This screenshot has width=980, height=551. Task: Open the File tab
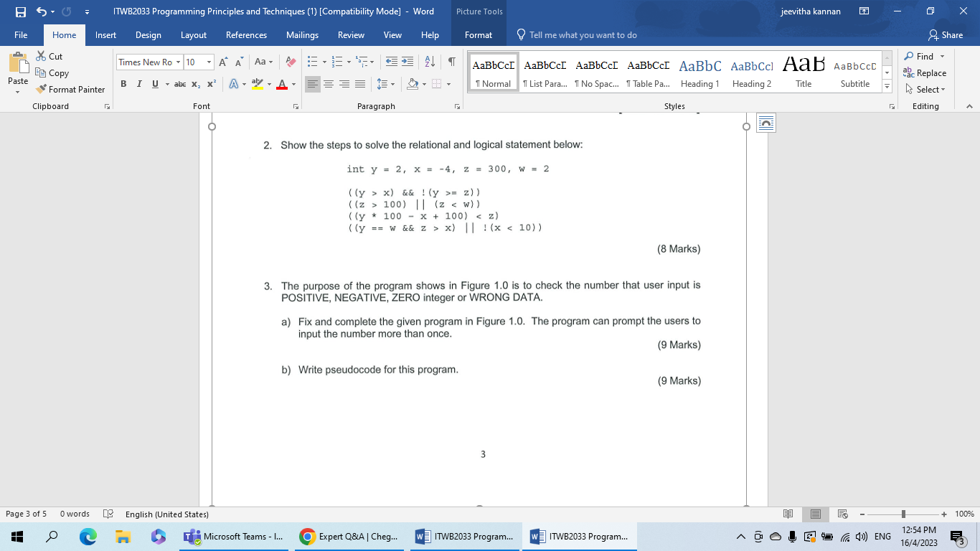click(21, 35)
